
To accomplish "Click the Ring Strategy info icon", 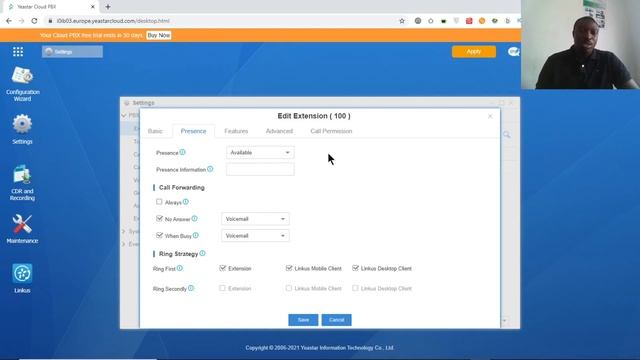I will click(202, 253).
